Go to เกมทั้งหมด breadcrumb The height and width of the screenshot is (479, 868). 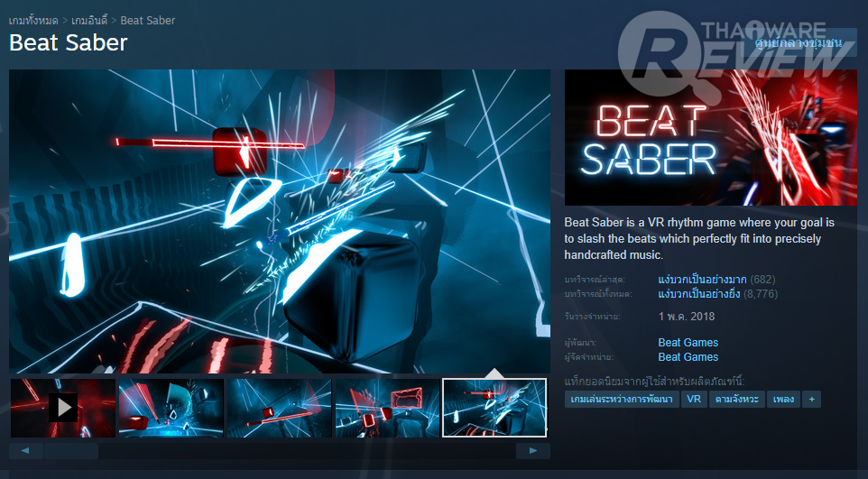click(33, 21)
